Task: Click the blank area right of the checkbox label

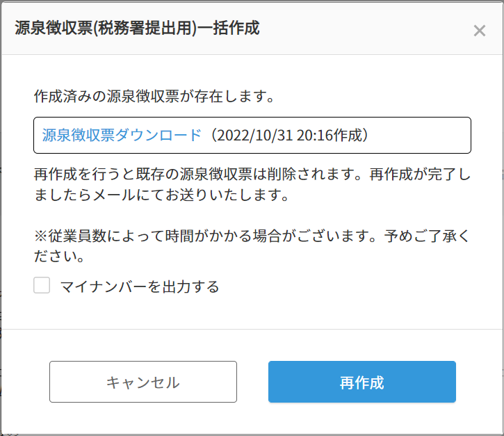Action: 348,286
